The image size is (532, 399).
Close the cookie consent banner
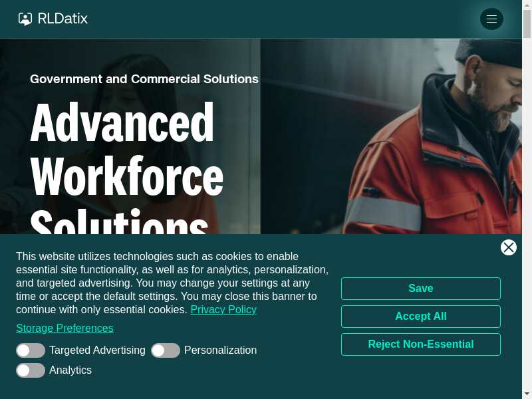click(509, 247)
